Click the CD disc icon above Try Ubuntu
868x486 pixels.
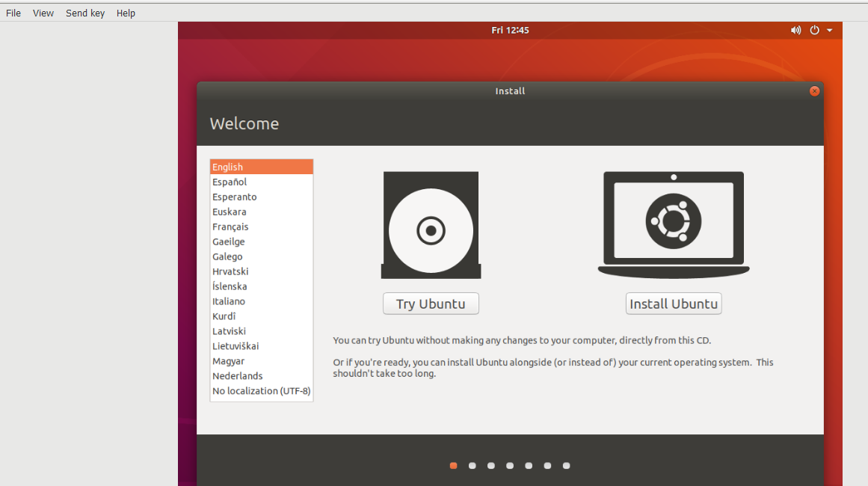click(x=431, y=226)
